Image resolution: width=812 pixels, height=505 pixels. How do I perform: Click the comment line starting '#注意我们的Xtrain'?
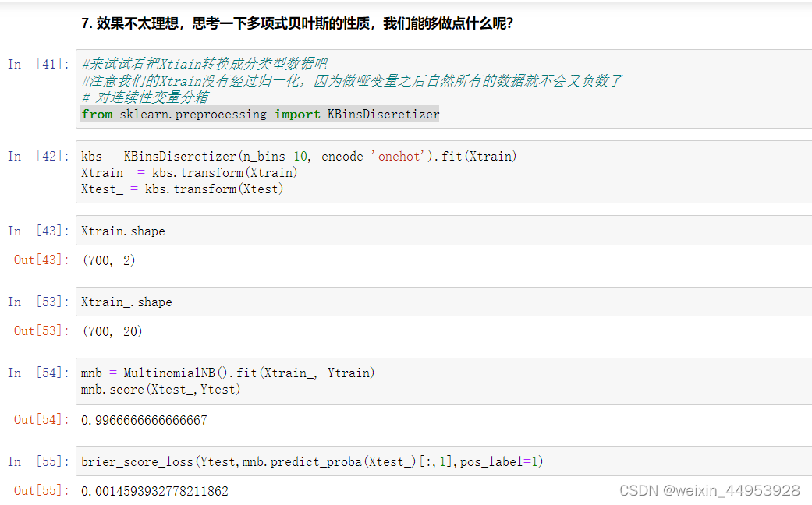(352, 81)
